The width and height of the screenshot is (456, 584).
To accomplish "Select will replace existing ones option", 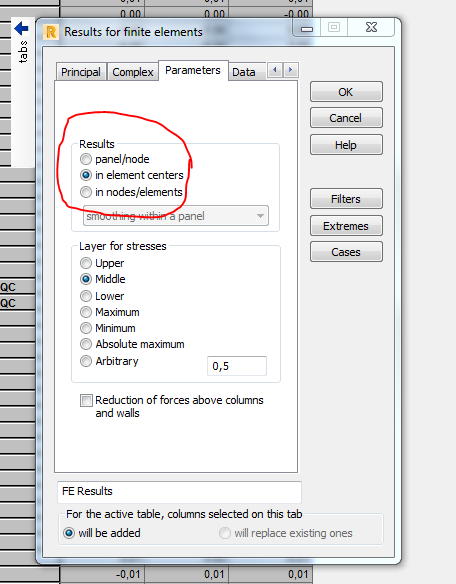I will coord(225,533).
